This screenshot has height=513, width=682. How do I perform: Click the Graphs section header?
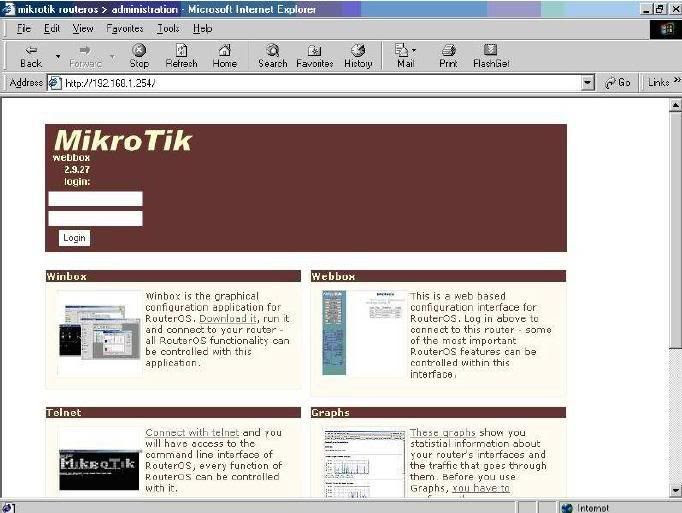(438, 412)
